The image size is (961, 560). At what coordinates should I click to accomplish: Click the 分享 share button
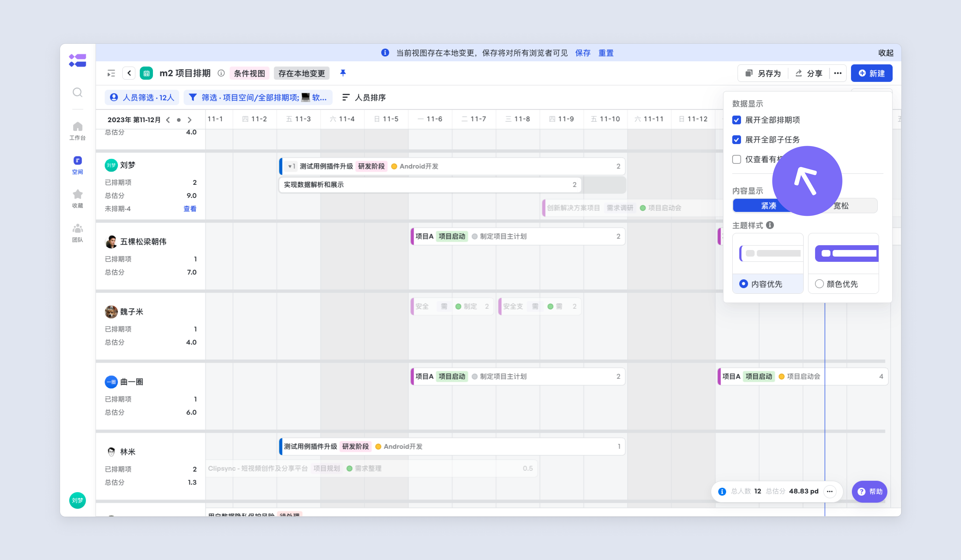click(809, 73)
